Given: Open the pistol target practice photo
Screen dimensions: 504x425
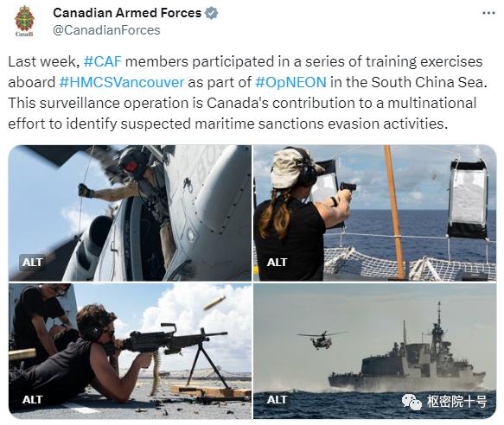Looking at the screenshot, I should tap(375, 213).
